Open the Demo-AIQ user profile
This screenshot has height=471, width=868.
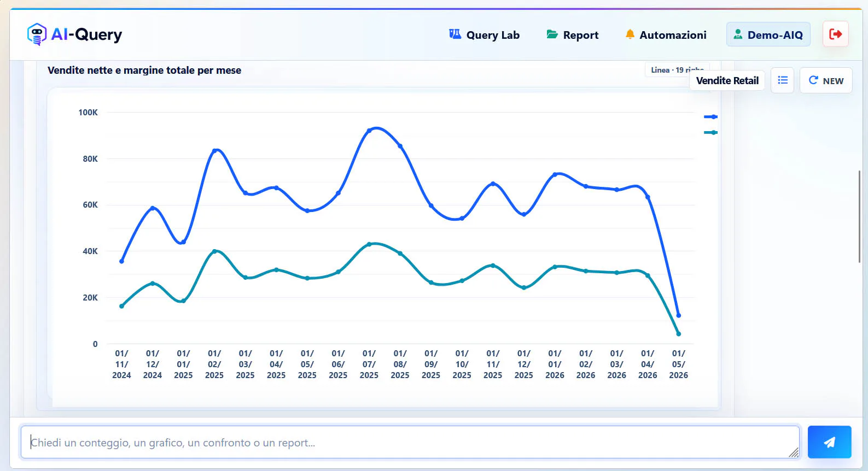tap(768, 34)
